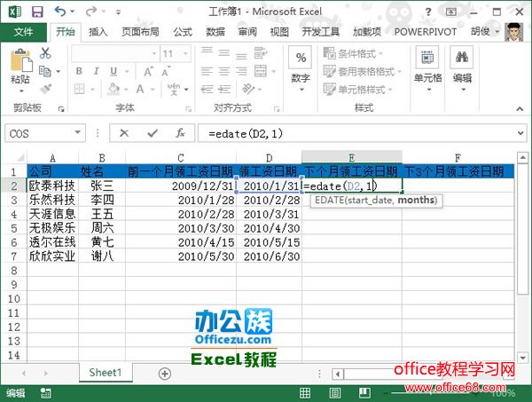Click the Format Painter brush icon
Viewport: 532px width, 402px height.
pyautogui.click(x=45, y=89)
